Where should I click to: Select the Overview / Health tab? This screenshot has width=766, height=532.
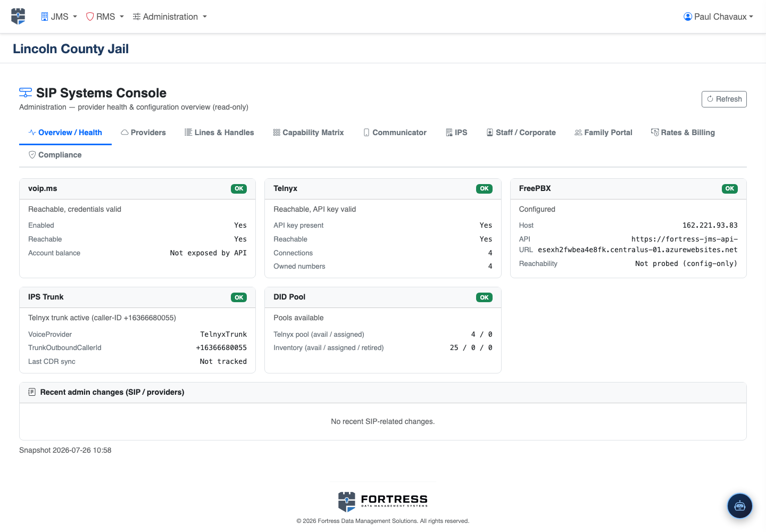coord(65,132)
